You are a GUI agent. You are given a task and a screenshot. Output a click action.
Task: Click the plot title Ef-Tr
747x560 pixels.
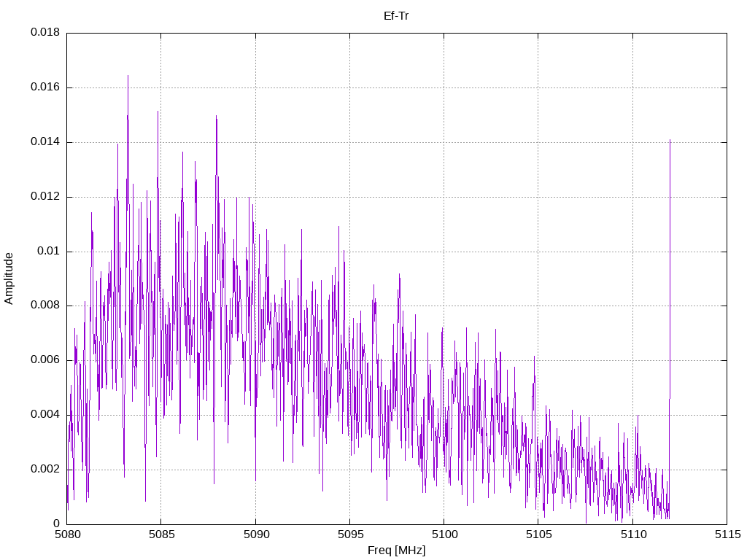396,16
